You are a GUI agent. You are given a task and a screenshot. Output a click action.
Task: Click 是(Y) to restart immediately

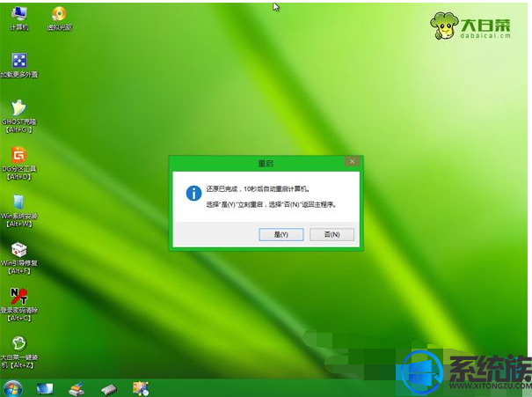(281, 234)
